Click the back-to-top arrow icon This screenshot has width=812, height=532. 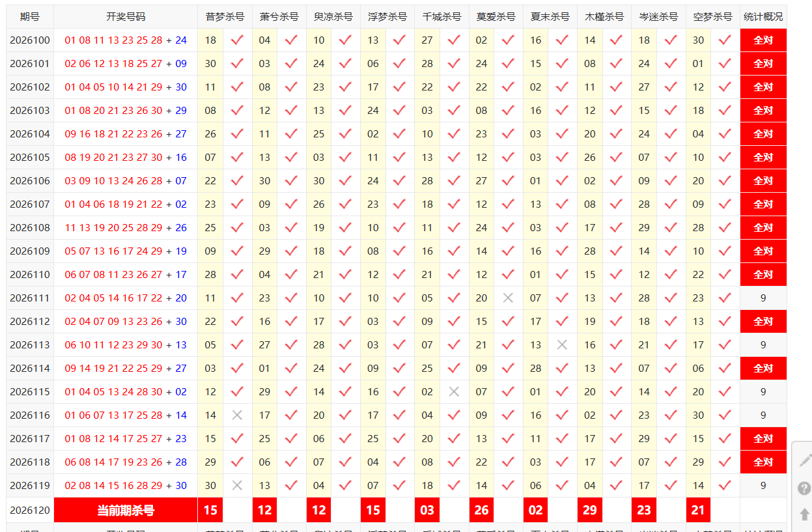point(805,514)
